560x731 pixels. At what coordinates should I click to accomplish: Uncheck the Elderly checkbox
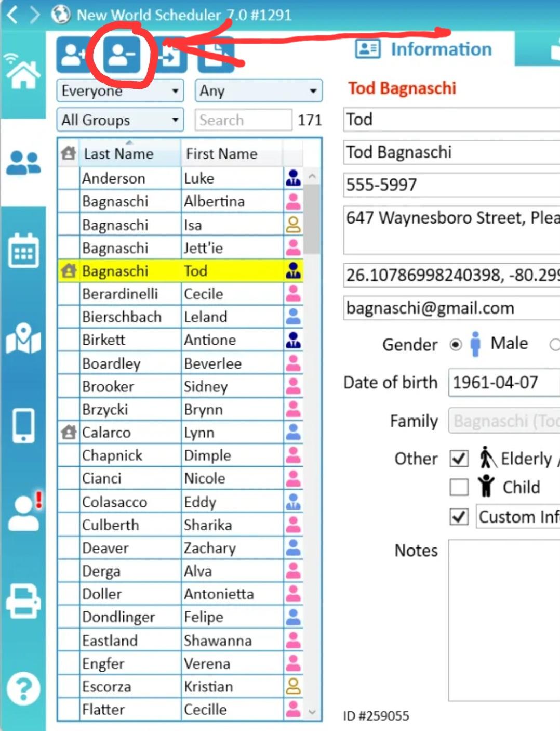point(459,459)
